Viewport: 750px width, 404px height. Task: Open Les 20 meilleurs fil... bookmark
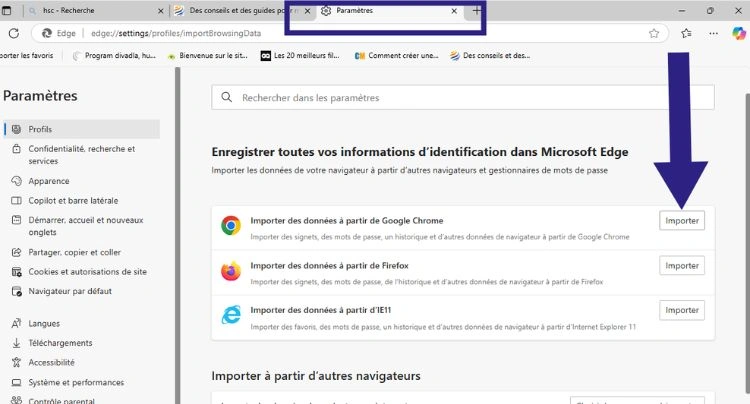click(299, 55)
